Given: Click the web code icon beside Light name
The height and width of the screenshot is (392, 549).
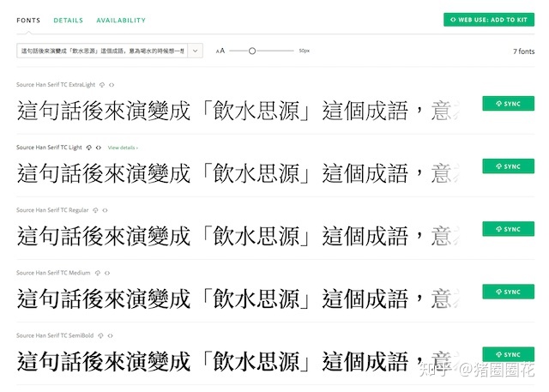Looking at the screenshot, I should [x=99, y=148].
